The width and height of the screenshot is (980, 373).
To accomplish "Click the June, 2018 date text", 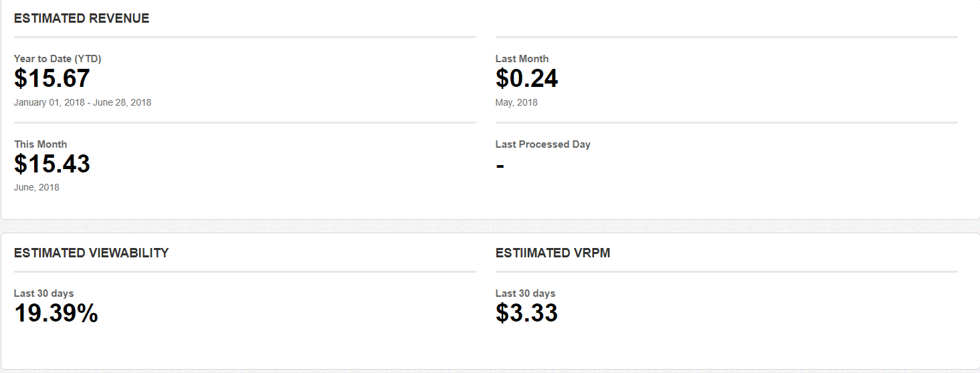I will [37, 187].
